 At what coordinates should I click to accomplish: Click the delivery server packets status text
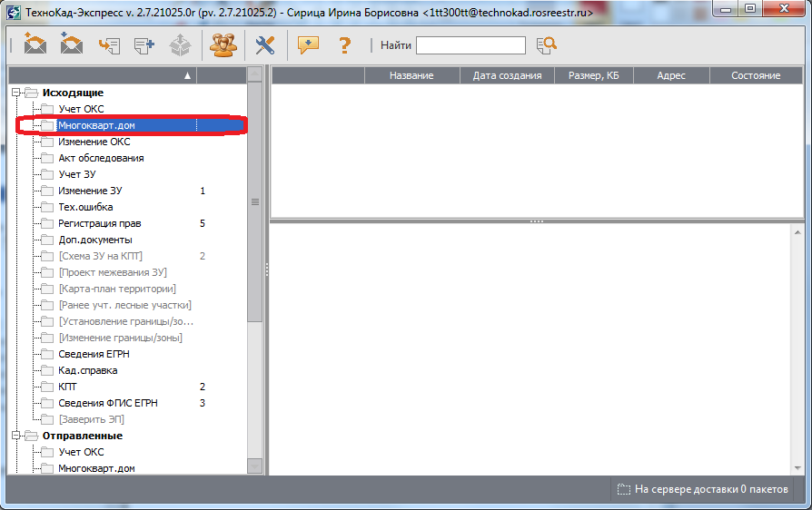coord(711,489)
